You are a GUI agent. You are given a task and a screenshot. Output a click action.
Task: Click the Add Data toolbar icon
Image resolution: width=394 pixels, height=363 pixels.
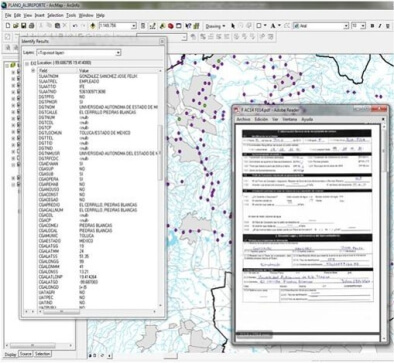93,26
